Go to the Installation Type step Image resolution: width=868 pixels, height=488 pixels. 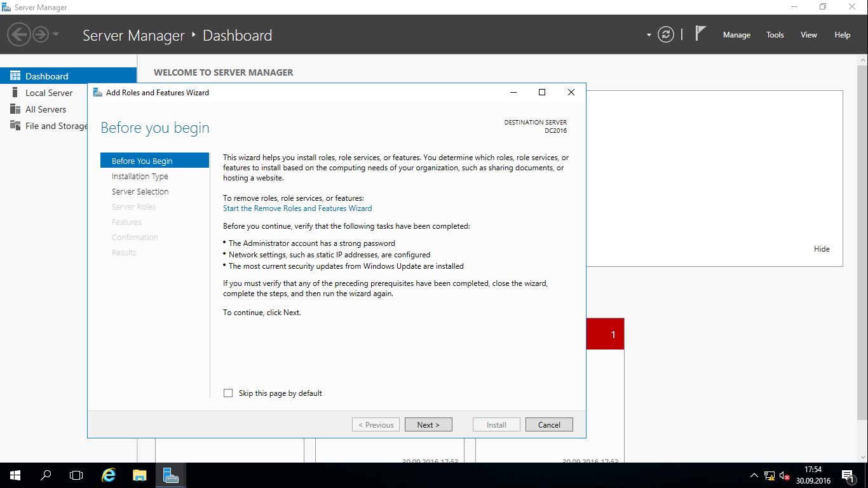(140, 176)
